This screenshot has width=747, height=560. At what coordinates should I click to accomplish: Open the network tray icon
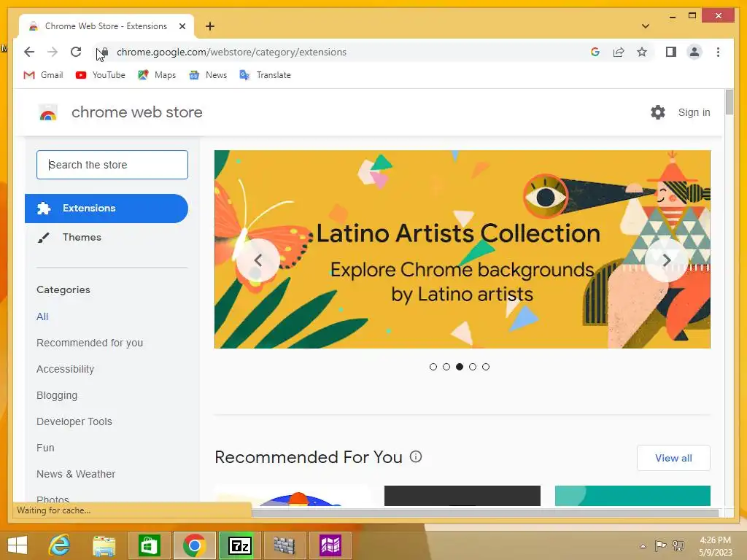coord(678,545)
